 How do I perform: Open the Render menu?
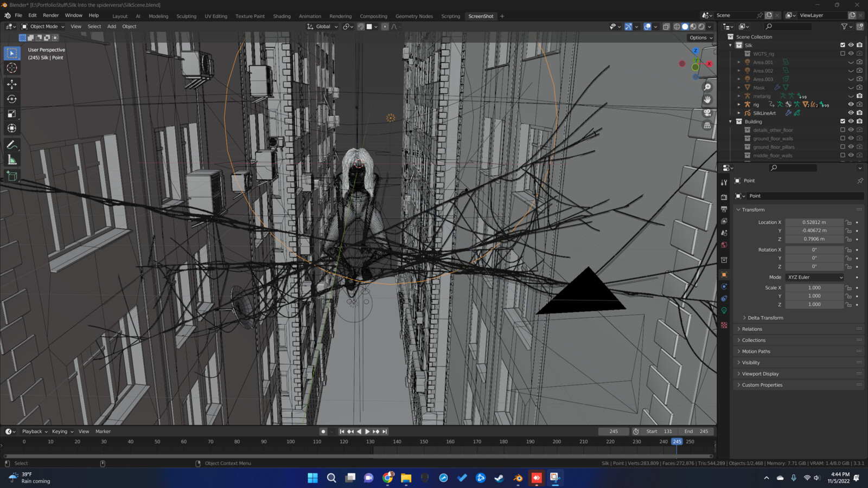click(x=50, y=15)
